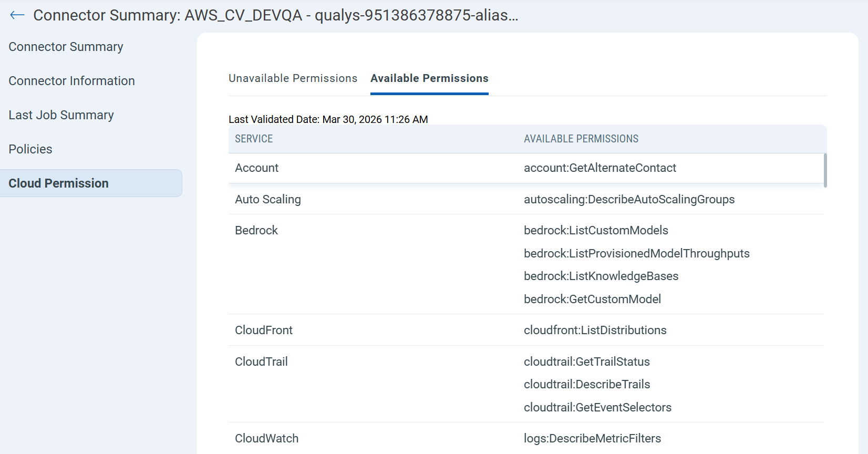Go to Last Job Summary
Image resolution: width=868 pixels, height=454 pixels.
(x=61, y=115)
